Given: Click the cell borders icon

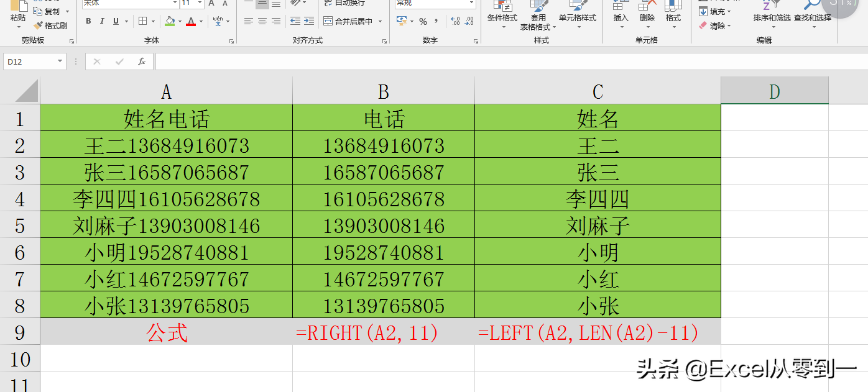Looking at the screenshot, I should coord(142,21).
